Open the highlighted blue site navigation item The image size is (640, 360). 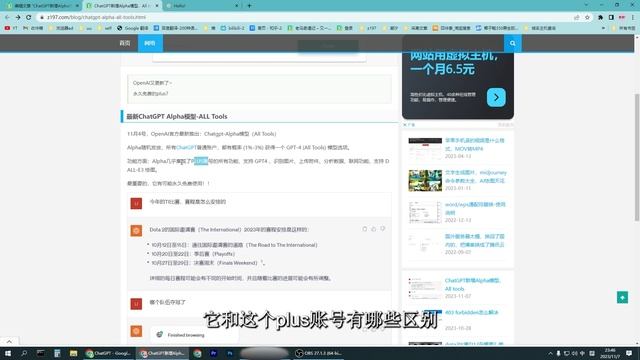tap(150, 43)
